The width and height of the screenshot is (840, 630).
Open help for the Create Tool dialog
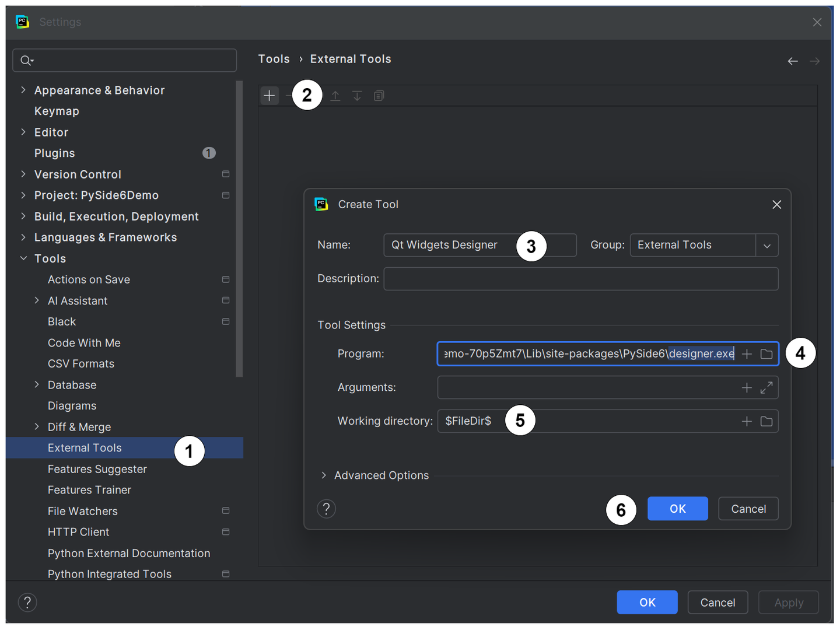click(x=326, y=508)
